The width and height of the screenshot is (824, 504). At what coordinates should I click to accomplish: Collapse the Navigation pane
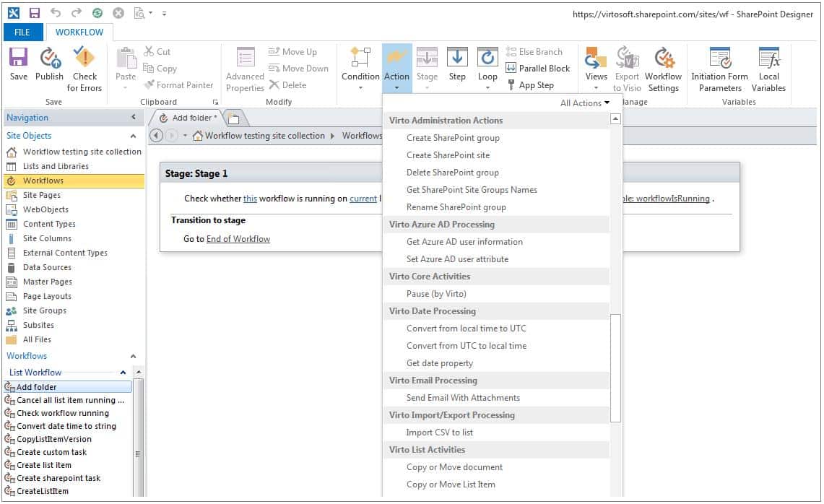(x=134, y=117)
